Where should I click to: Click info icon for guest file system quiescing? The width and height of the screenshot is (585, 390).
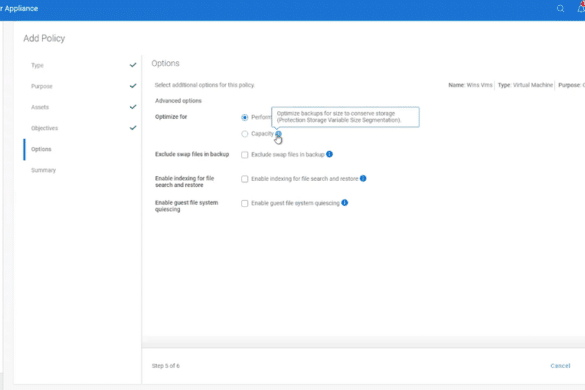pos(345,203)
